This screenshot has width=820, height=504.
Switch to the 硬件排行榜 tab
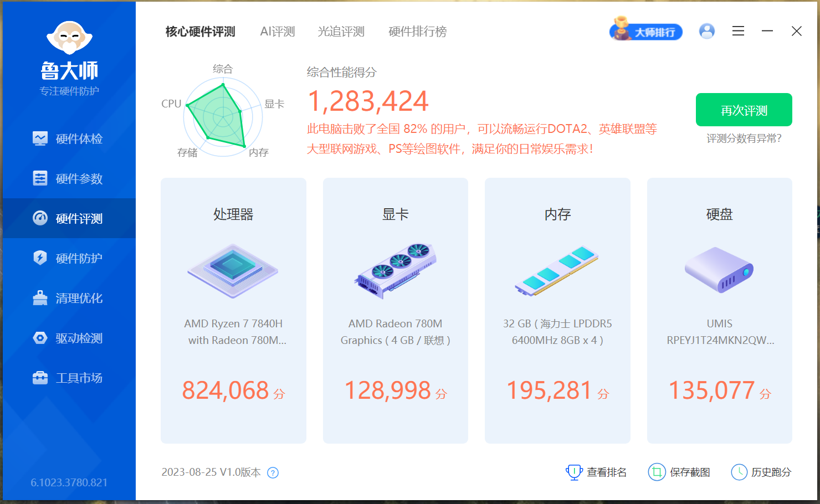(x=418, y=32)
